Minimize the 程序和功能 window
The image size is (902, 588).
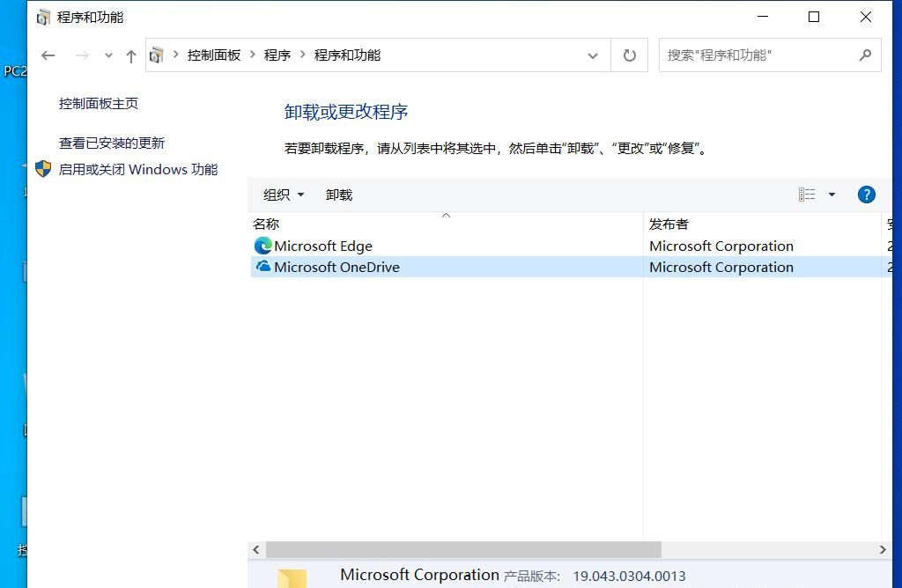[763, 17]
